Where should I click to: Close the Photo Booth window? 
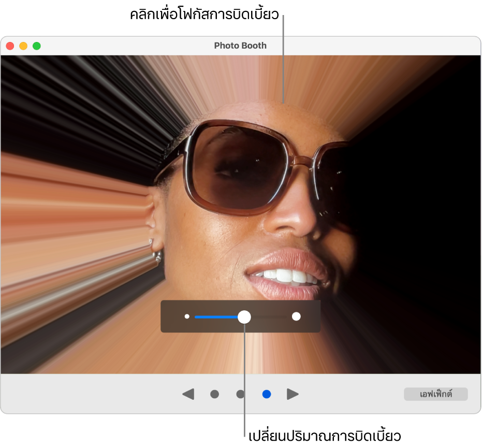[10, 46]
